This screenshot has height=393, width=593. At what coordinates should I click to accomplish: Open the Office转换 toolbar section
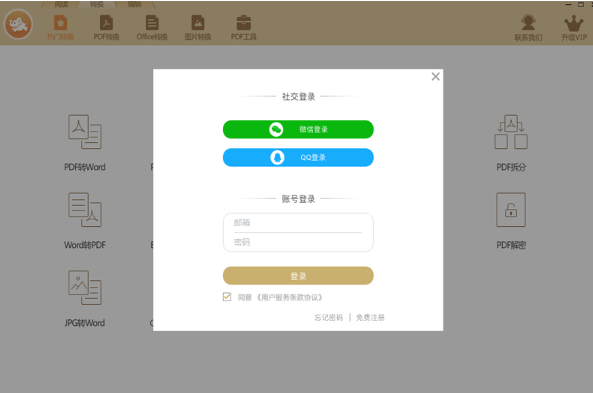[x=152, y=28]
